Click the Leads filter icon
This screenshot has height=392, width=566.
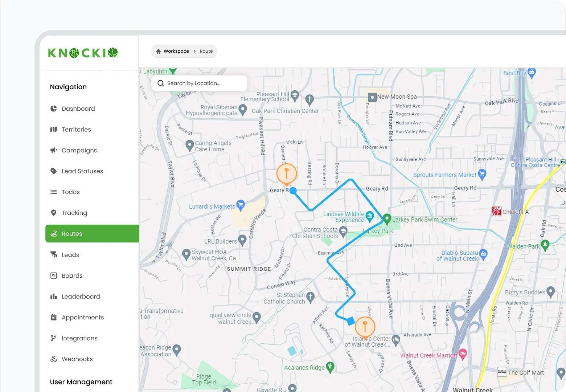click(x=54, y=254)
